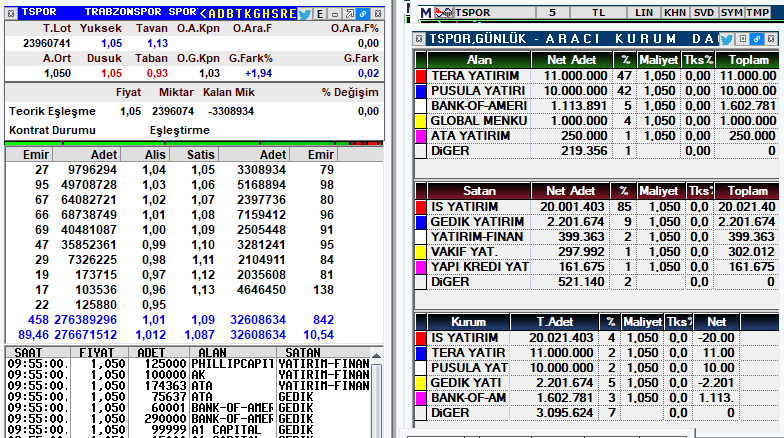784x438 pixels.
Task: Click the E button in TSPOR TRABZONSPOR title bar
Action: tap(320, 14)
